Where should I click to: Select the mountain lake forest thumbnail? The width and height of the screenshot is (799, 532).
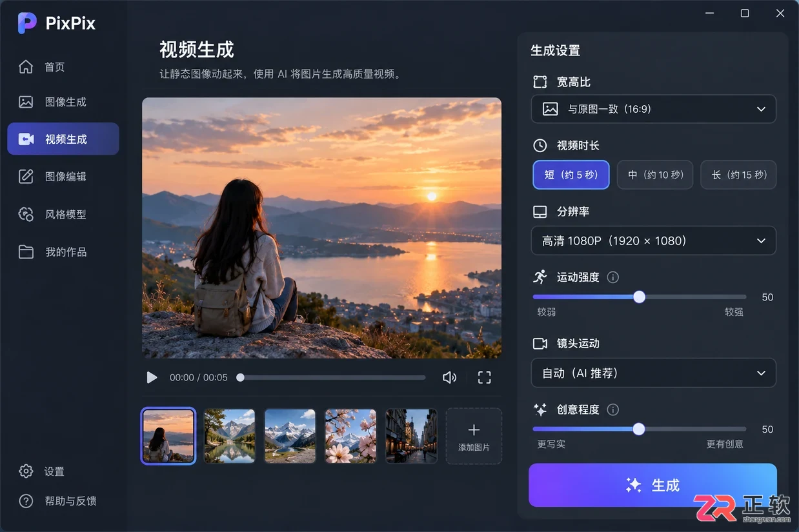click(229, 435)
